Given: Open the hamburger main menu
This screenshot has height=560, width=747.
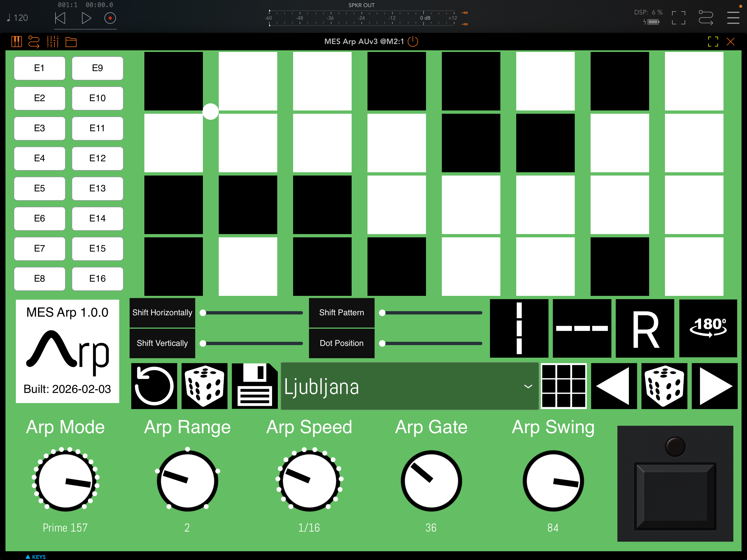Looking at the screenshot, I should coord(733,18).
